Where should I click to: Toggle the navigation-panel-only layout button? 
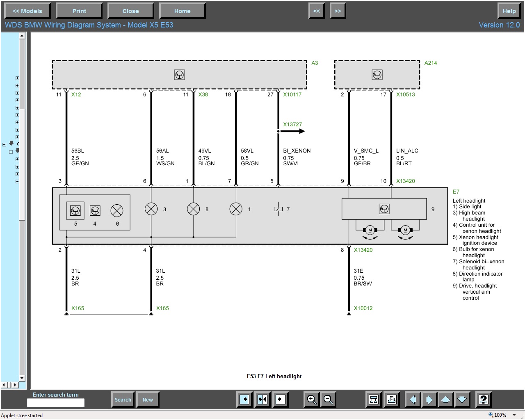[x=244, y=399]
